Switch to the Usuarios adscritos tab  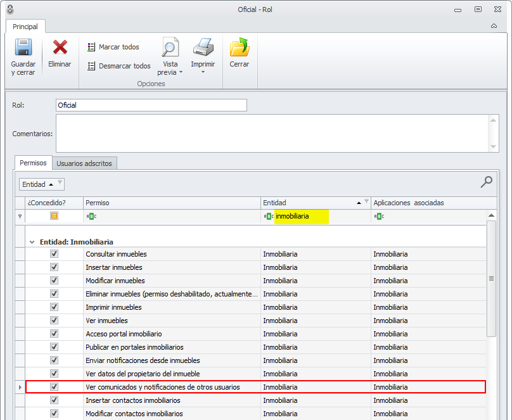point(84,163)
